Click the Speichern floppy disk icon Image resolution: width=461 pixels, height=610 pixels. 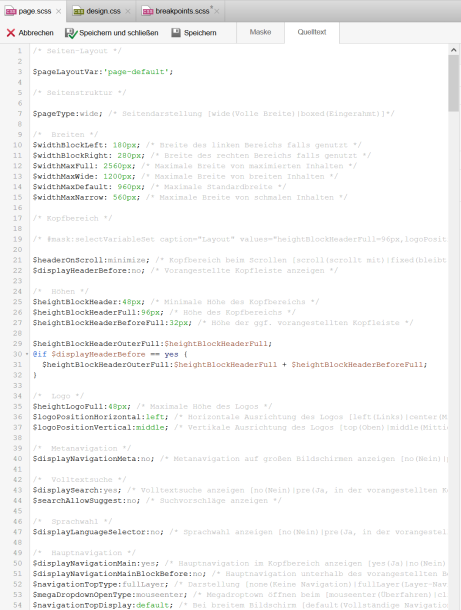coord(176,33)
